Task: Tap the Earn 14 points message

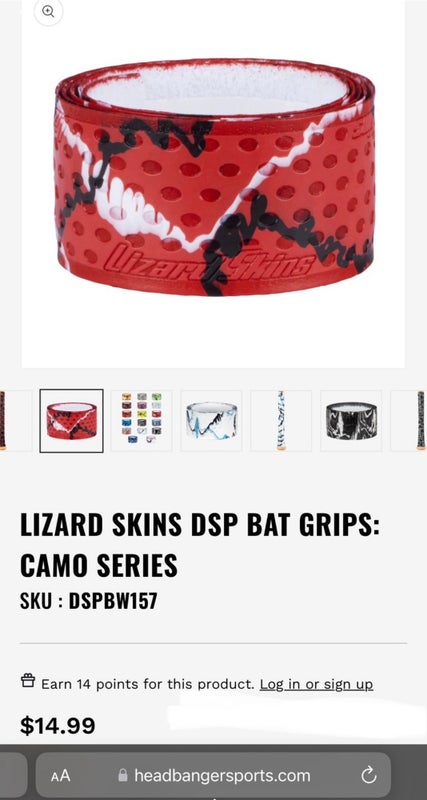Action: pos(147,684)
